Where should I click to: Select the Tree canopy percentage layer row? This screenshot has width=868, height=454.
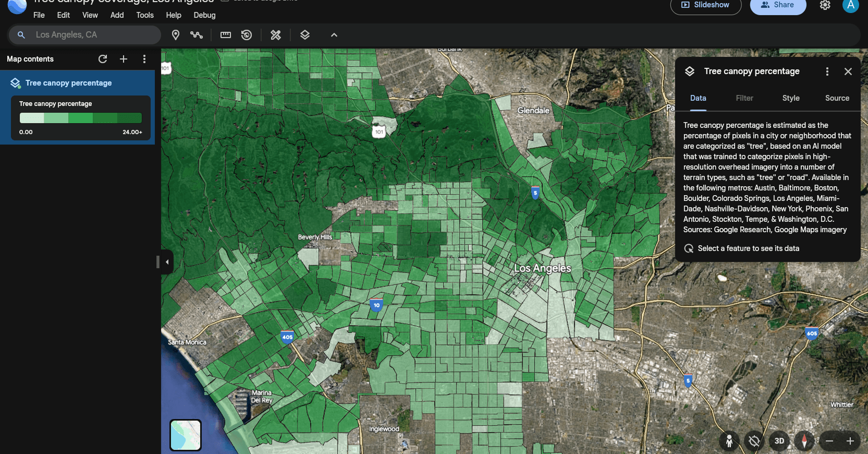(78, 83)
